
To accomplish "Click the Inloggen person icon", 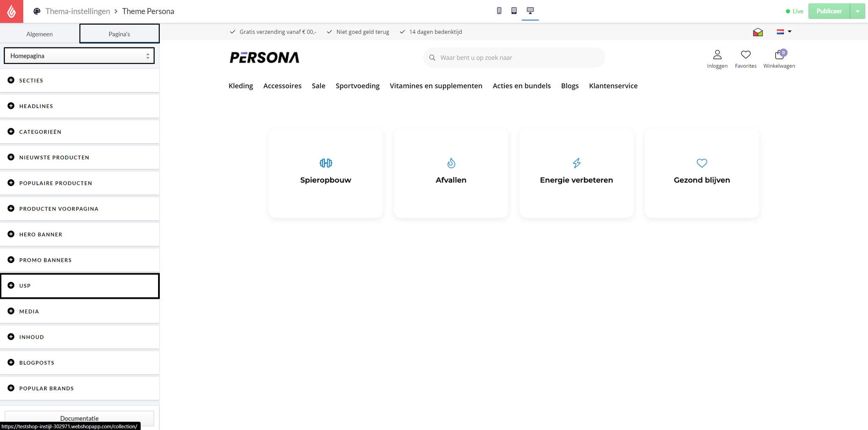I will click(717, 55).
